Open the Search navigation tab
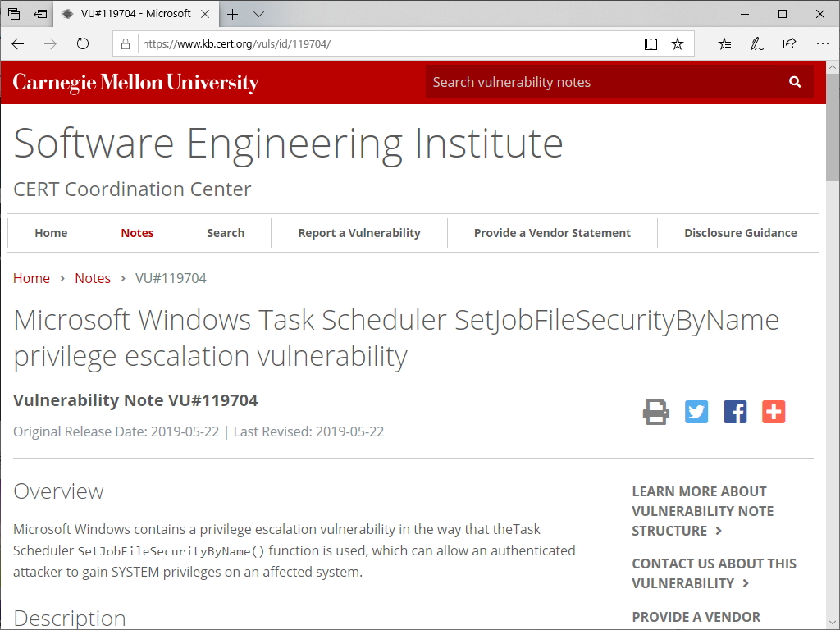 [226, 233]
